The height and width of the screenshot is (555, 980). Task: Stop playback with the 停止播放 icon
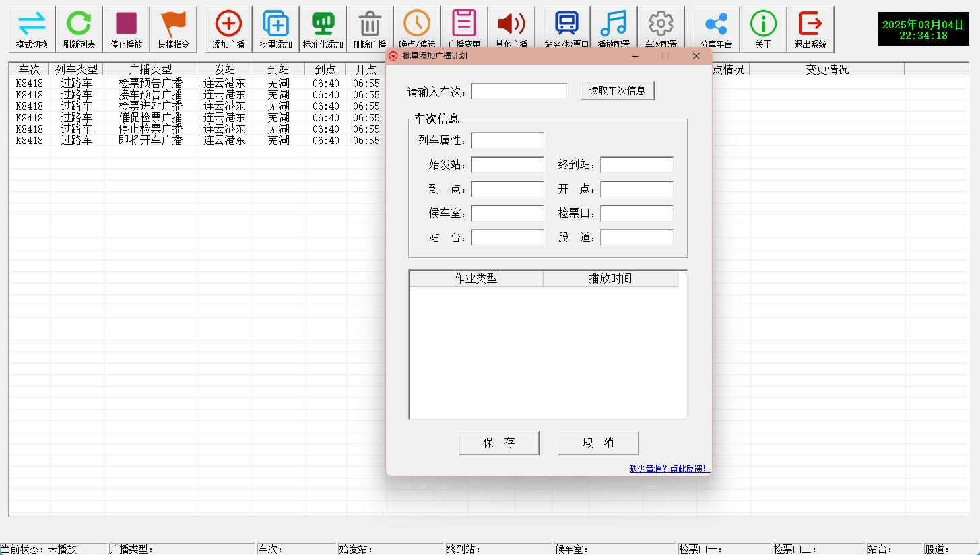point(126,29)
